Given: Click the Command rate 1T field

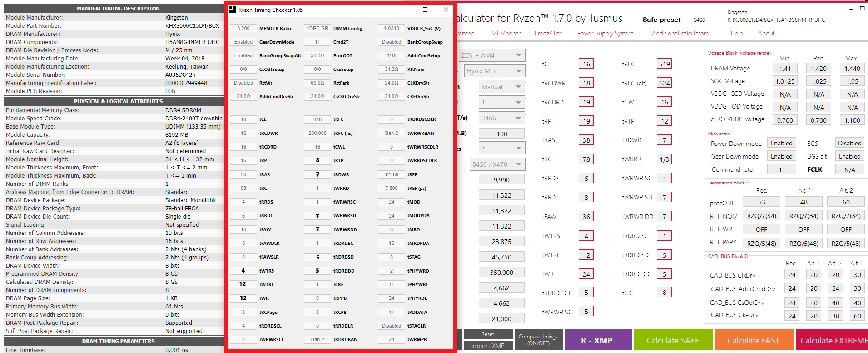Looking at the screenshot, I should pos(782,170).
